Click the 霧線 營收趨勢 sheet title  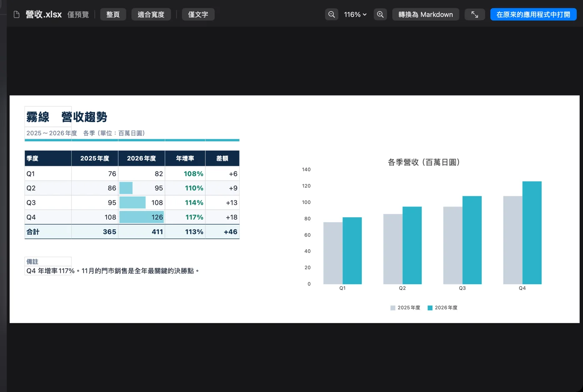(67, 117)
